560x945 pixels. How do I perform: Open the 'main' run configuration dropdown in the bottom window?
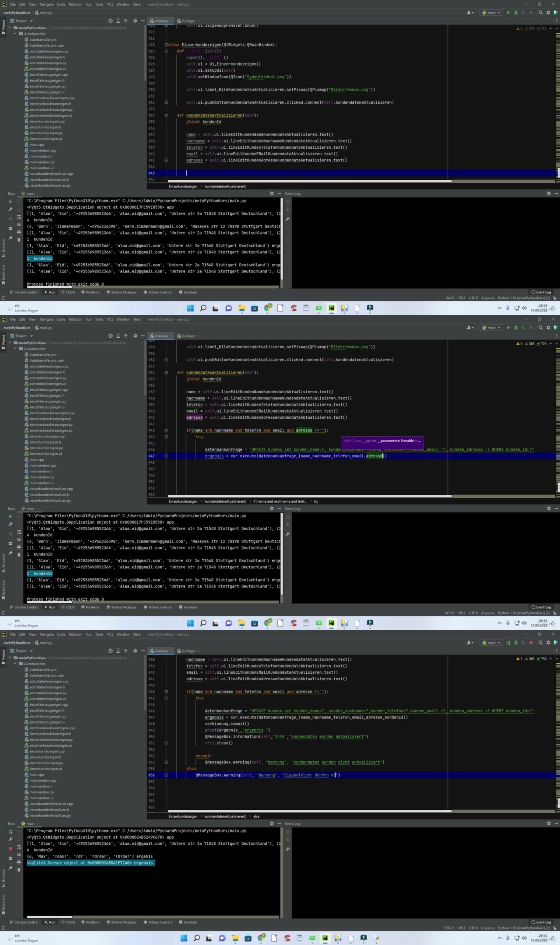click(x=491, y=643)
